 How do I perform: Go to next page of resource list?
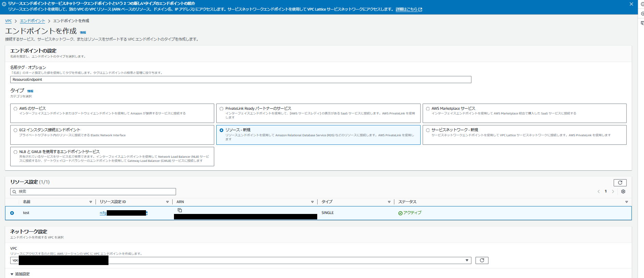point(613,191)
